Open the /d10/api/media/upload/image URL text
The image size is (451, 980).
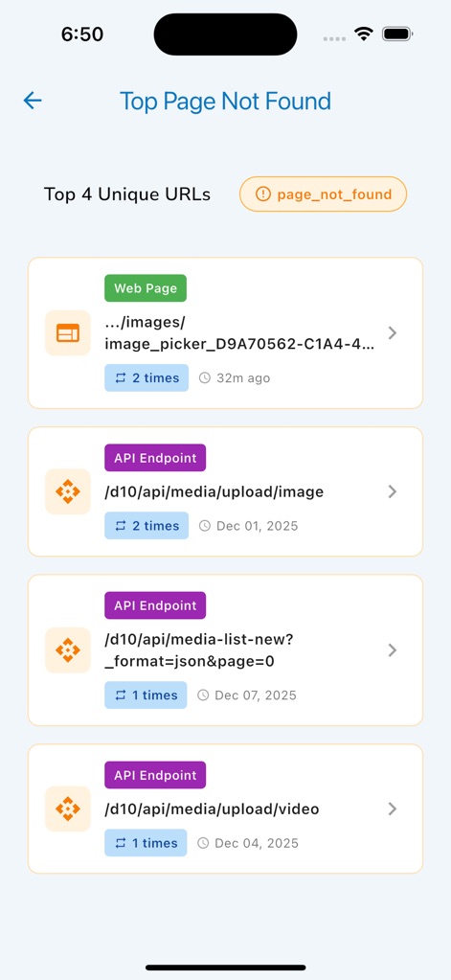(214, 491)
